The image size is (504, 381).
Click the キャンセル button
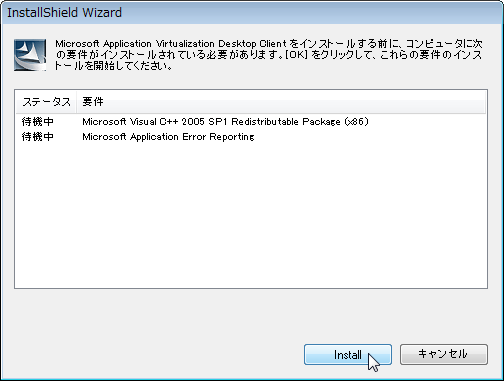tap(444, 355)
